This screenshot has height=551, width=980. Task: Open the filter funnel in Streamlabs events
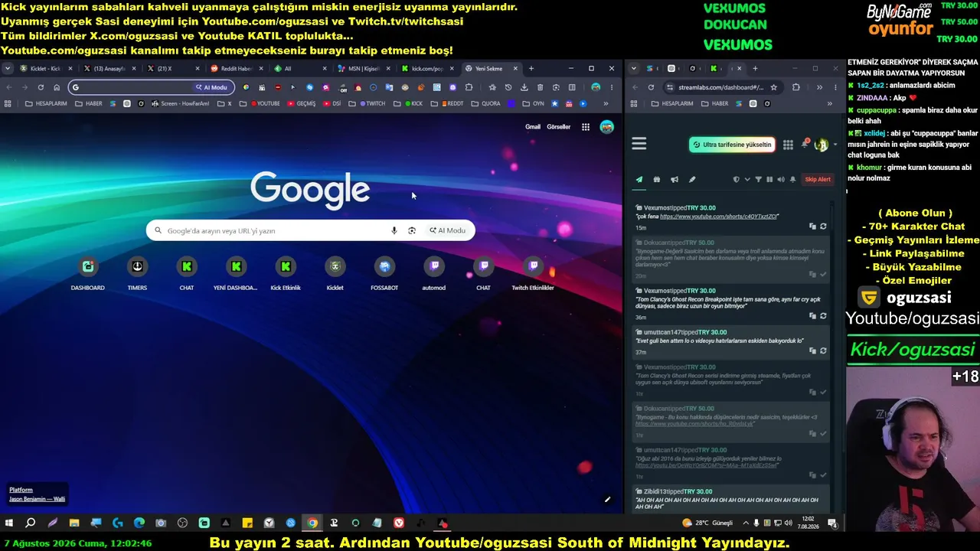tap(759, 180)
